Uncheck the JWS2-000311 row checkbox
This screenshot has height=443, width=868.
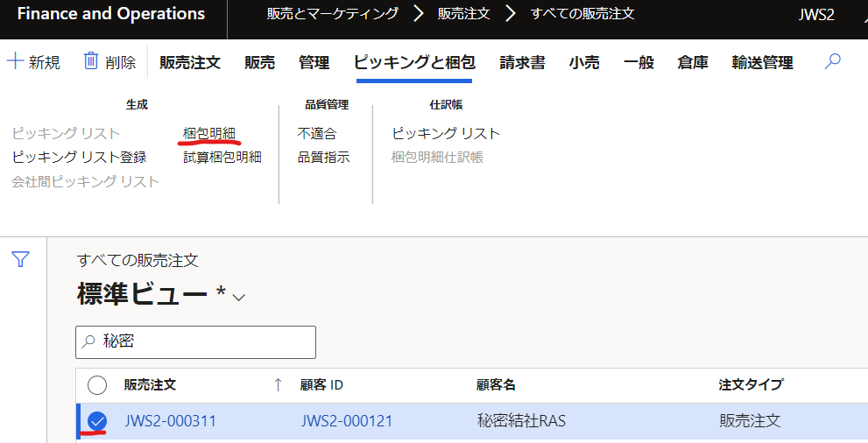point(97,421)
